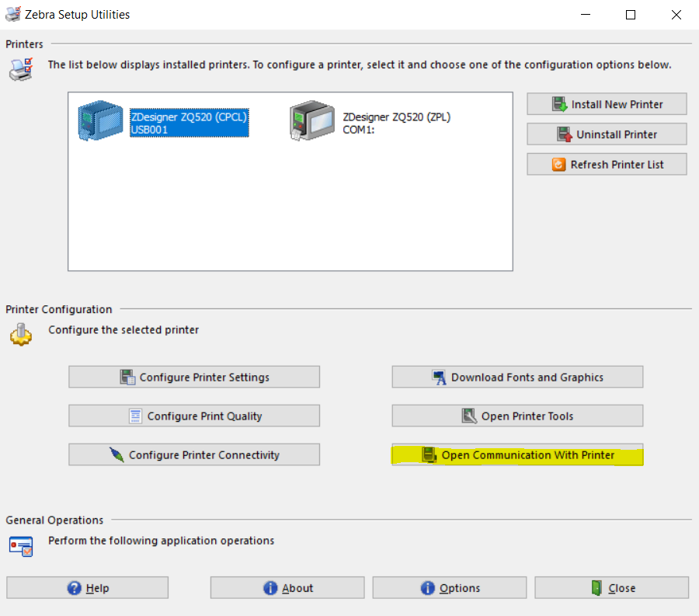Image resolution: width=699 pixels, height=616 pixels.
Task: Open the Options dialog
Action: coord(450,588)
